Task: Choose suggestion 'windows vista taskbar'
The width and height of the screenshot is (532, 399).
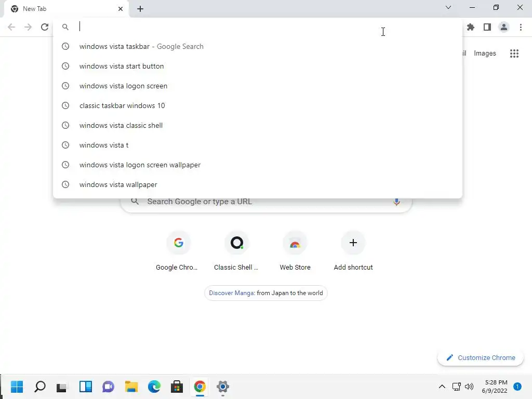Action: point(258,46)
